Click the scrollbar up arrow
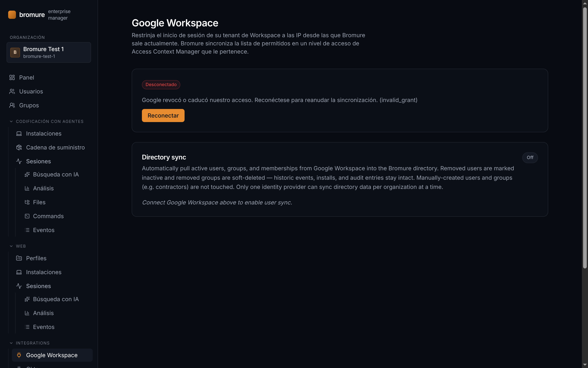The height and width of the screenshot is (368, 588). [585, 3]
